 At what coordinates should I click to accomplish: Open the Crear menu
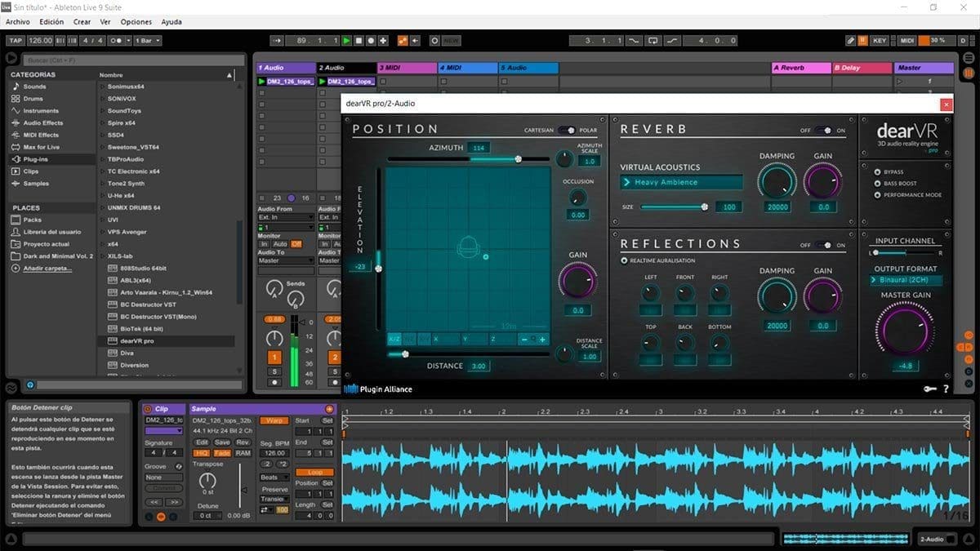pyautogui.click(x=82, y=22)
